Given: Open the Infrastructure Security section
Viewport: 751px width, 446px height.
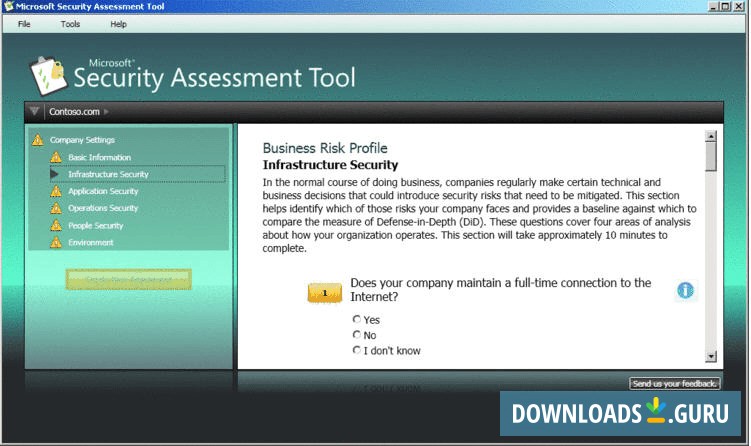Looking at the screenshot, I should click(108, 174).
